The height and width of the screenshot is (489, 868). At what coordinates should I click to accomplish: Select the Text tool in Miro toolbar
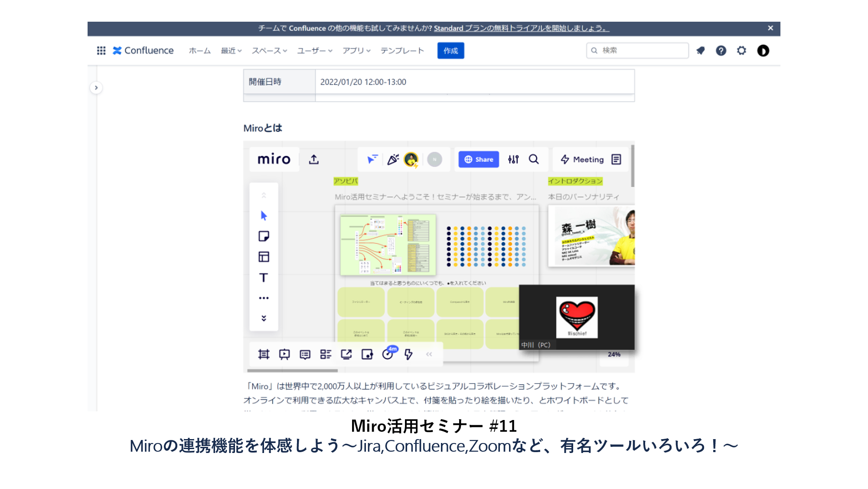264,278
